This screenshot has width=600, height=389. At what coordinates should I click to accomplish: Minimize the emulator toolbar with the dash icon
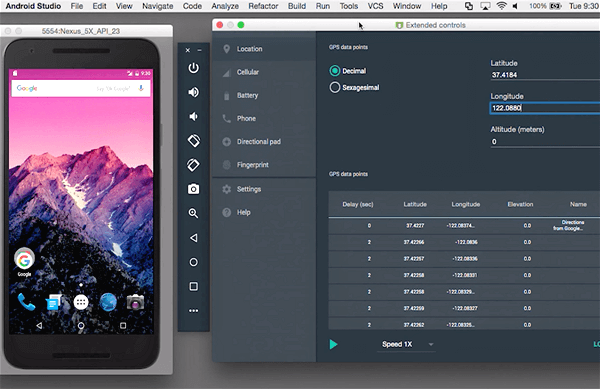[199, 50]
